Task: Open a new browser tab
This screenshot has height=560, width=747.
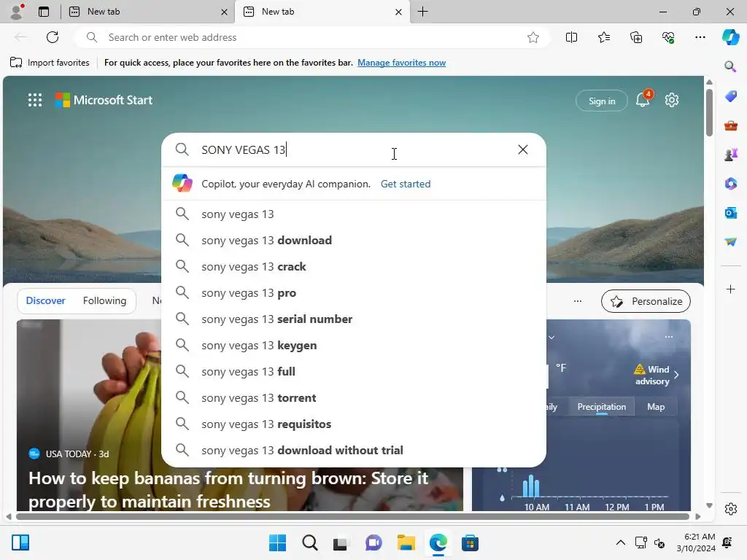Action: (x=422, y=12)
